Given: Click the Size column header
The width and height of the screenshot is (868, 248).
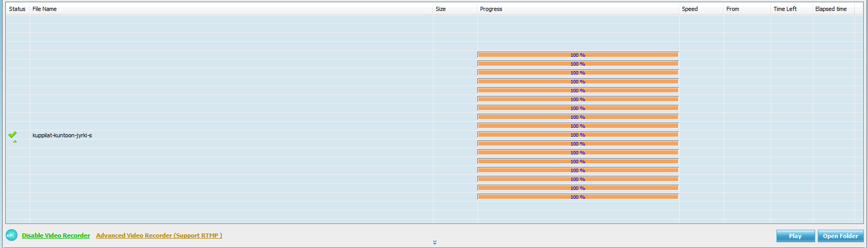Looking at the screenshot, I should 441,9.
